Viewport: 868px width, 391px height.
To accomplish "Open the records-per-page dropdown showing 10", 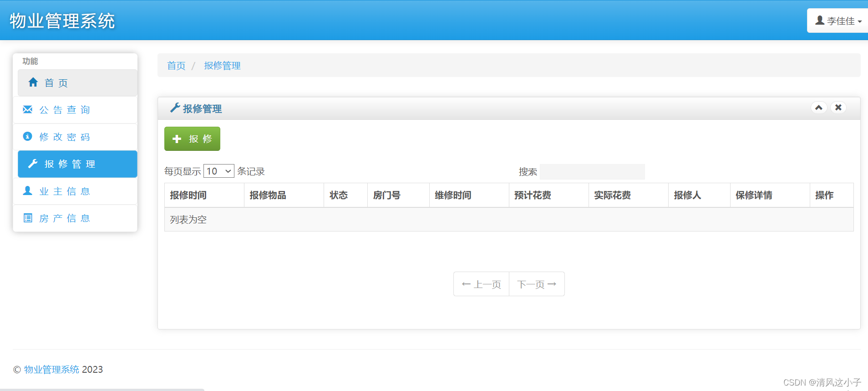I will coord(219,171).
